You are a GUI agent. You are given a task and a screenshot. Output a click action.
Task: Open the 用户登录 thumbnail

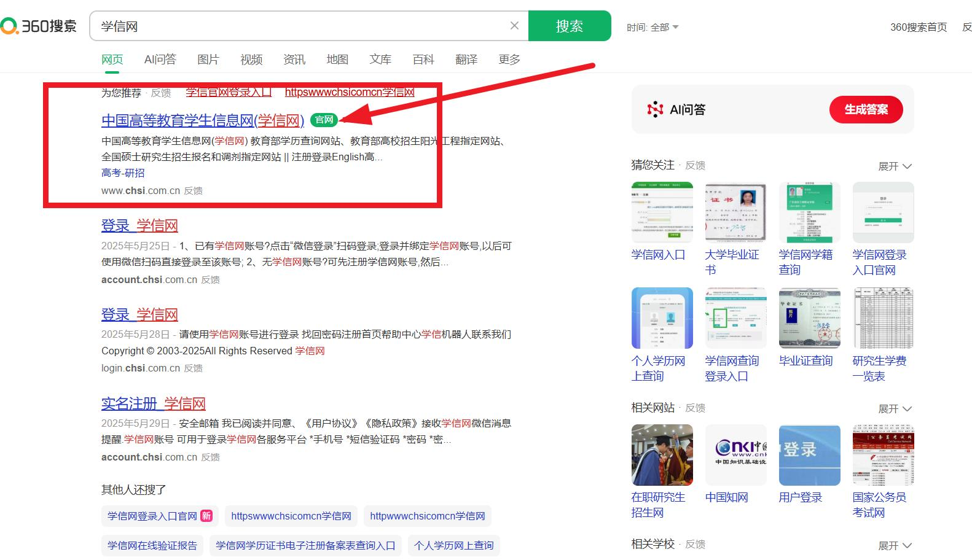pos(810,455)
